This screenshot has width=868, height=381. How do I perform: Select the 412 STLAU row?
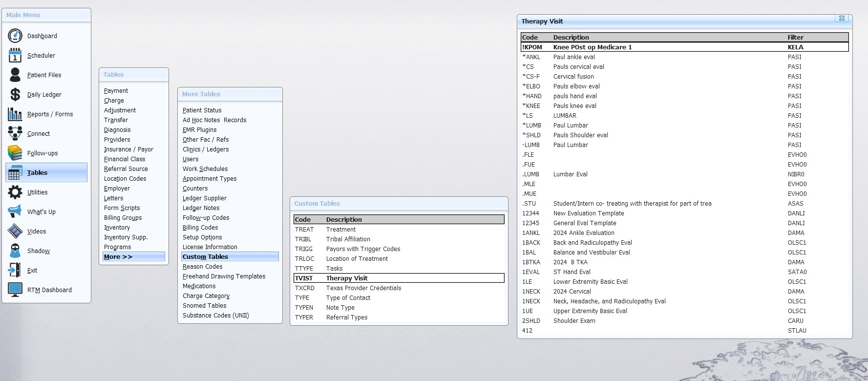(685, 331)
